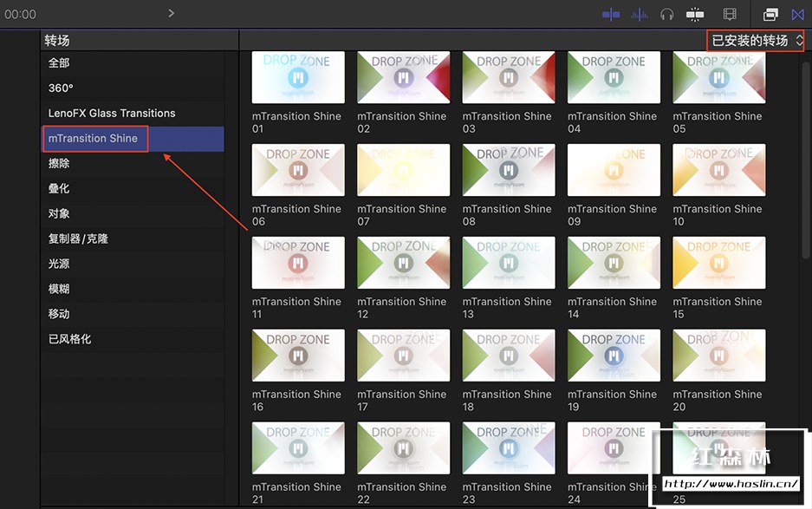Select the 对象 category
The width and height of the screenshot is (812, 509).
[x=133, y=213]
